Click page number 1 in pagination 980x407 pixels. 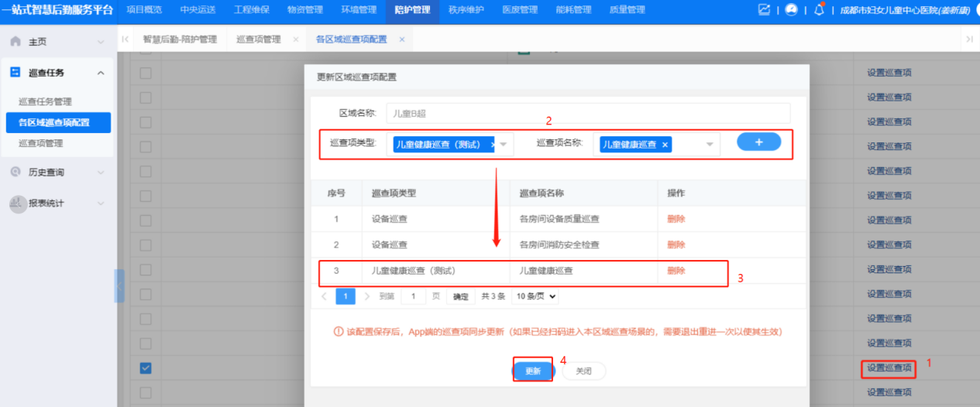click(346, 296)
